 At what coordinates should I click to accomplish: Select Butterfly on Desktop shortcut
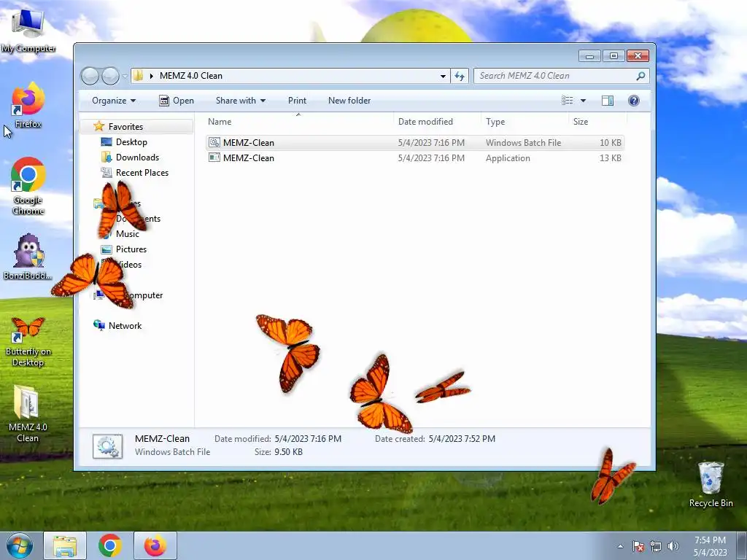click(28, 341)
